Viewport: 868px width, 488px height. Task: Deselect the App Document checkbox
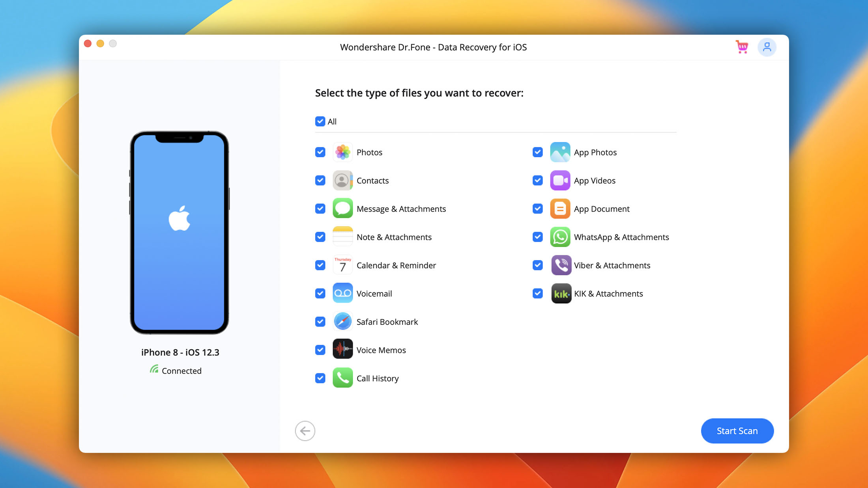pyautogui.click(x=537, y=209)
